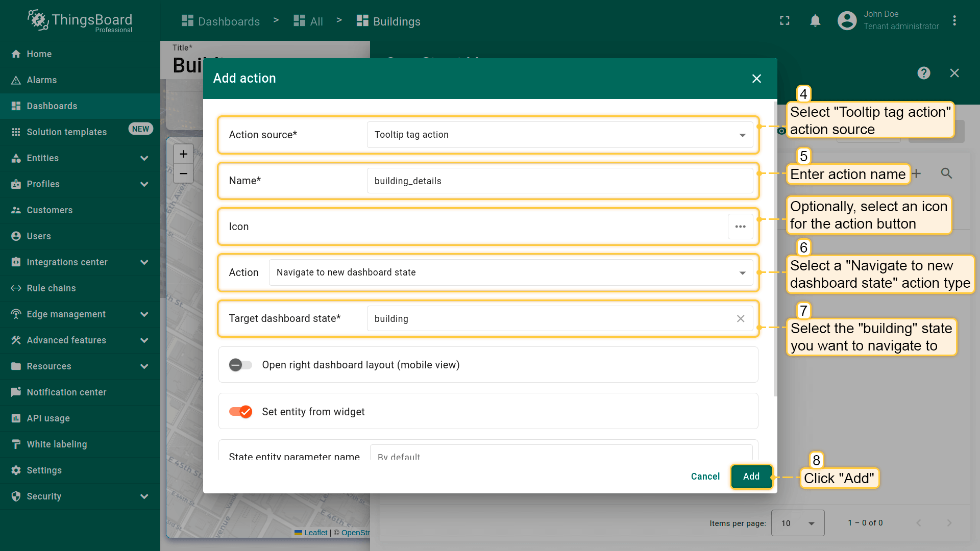Open the icon picker ellipsis button
The height and width of the screenshot is (551, 980).
click(x=740, y=227)
